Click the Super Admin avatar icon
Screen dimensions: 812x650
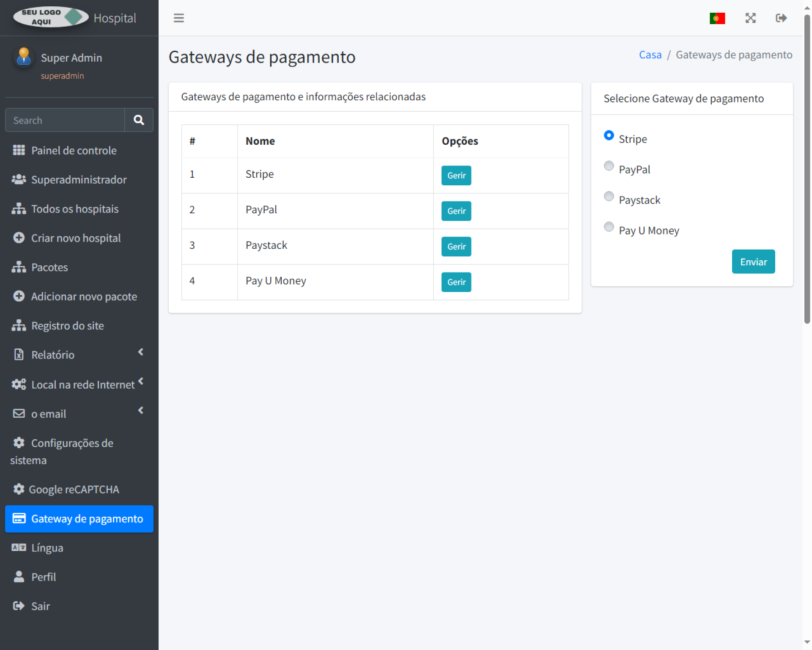tap(24, 57)
